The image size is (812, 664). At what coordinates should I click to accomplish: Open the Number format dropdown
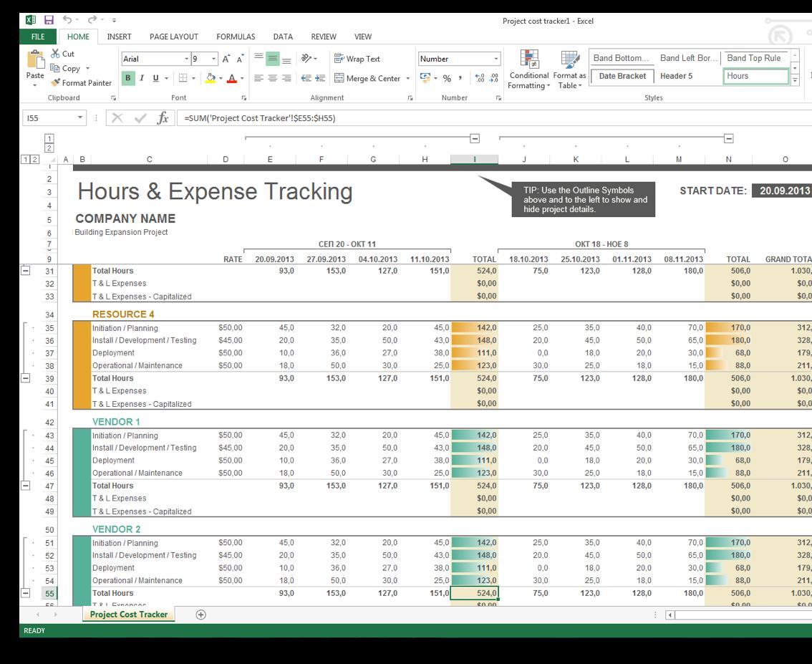click(496, 59)
